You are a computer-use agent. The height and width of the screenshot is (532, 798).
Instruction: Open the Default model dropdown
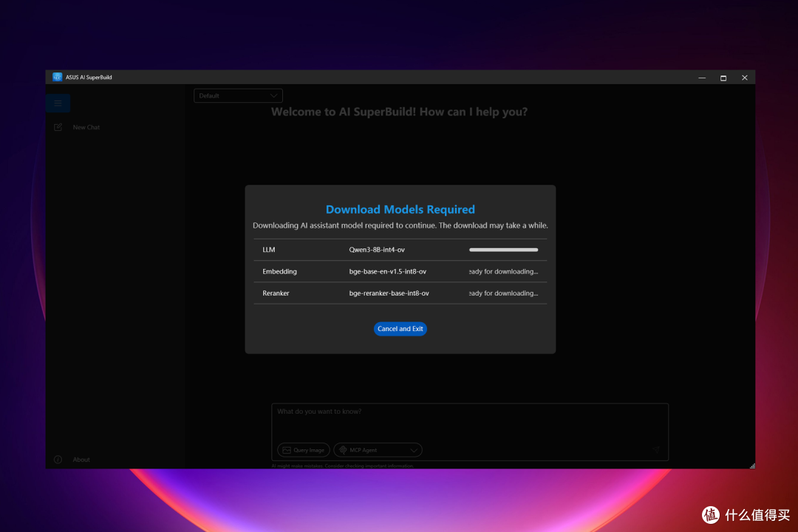(238, 96)
